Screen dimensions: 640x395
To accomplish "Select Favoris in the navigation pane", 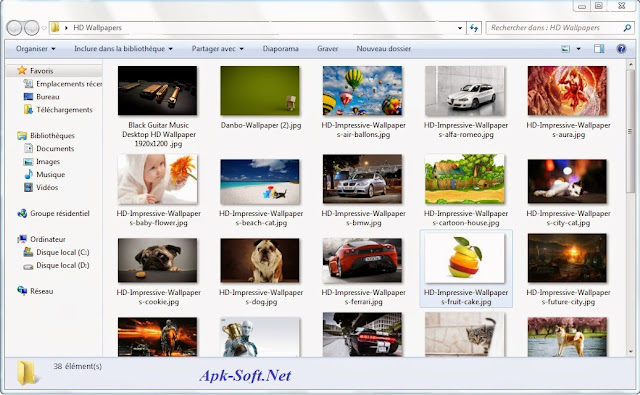I will click(x=41, y=71).
